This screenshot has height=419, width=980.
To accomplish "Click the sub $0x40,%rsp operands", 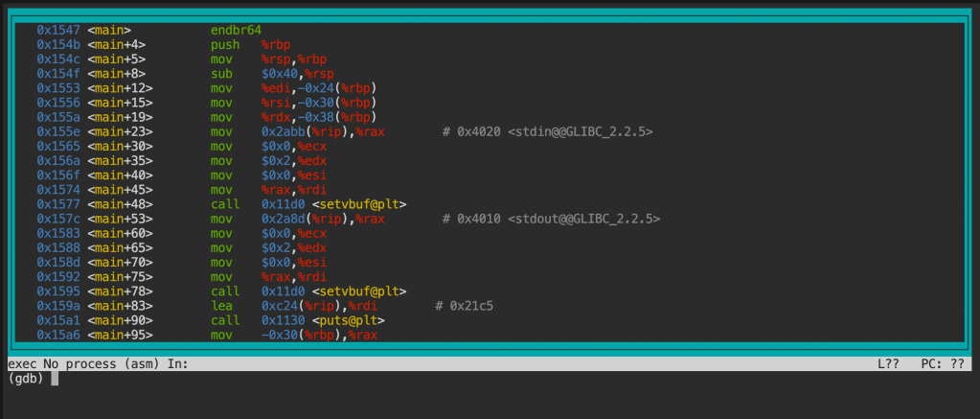I will click(x=297, y=74).
